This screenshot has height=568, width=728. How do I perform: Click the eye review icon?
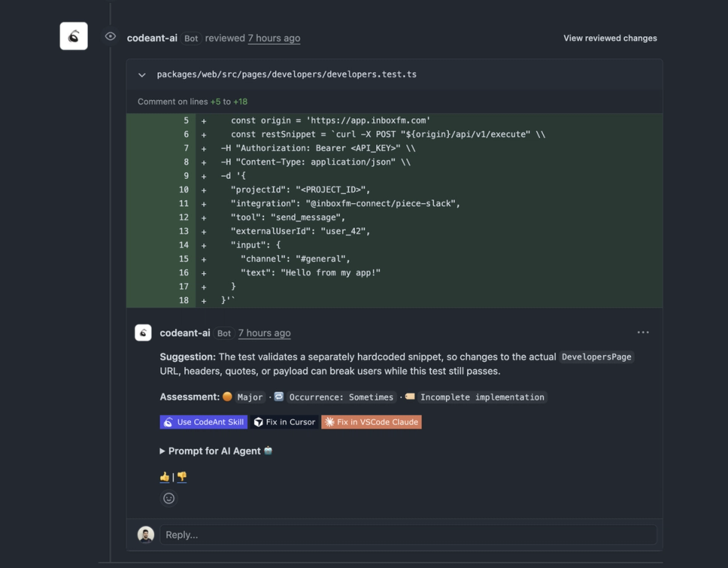pyautogui.click(x=110, y=36)
